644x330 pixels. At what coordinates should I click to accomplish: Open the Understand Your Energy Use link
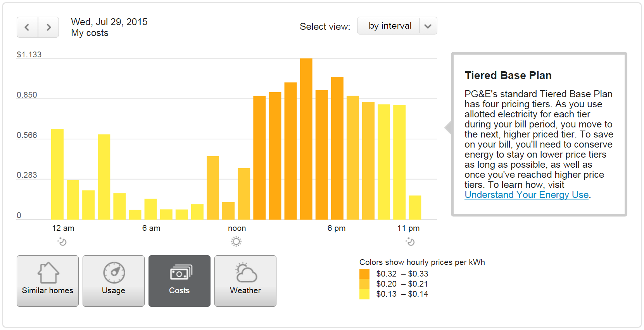coord(526,195)
